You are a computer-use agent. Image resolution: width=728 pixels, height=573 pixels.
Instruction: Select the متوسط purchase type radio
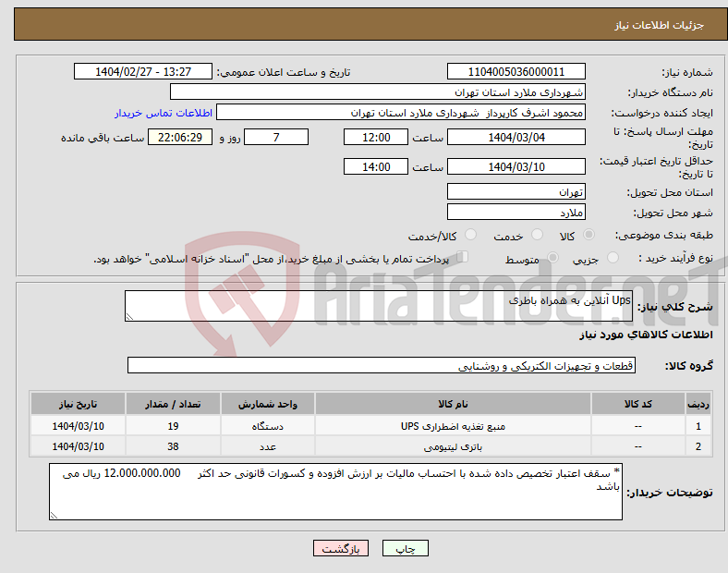pyautogui.click(x=552, y=258)
